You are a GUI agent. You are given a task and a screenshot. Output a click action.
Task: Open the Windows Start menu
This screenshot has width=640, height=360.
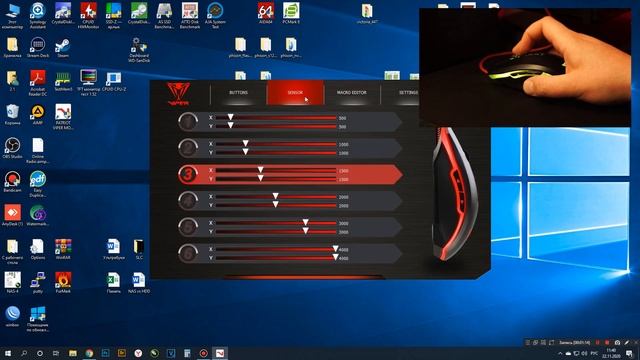click(7, 353)
